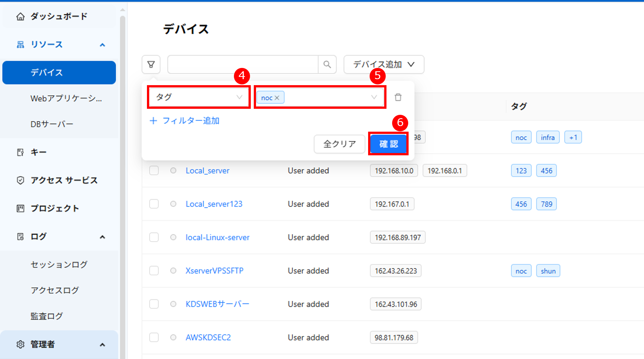Collapse the リソース sidebar section
Screen dimensions: 644x359
tap(102, 45)
